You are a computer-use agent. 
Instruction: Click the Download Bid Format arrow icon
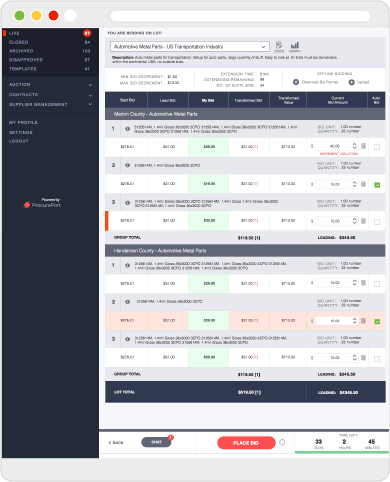pyautogui.click(x=296, y=82)
